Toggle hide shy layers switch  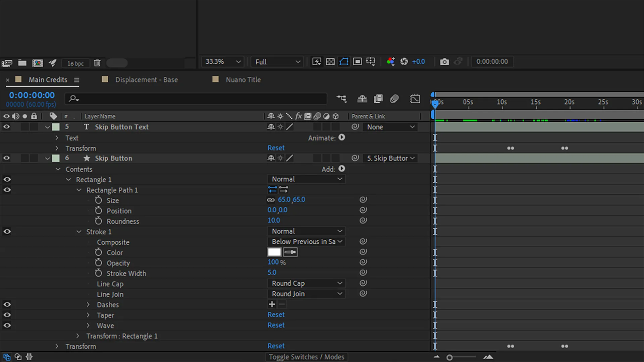pyautogui.click(x=362, y=99)
